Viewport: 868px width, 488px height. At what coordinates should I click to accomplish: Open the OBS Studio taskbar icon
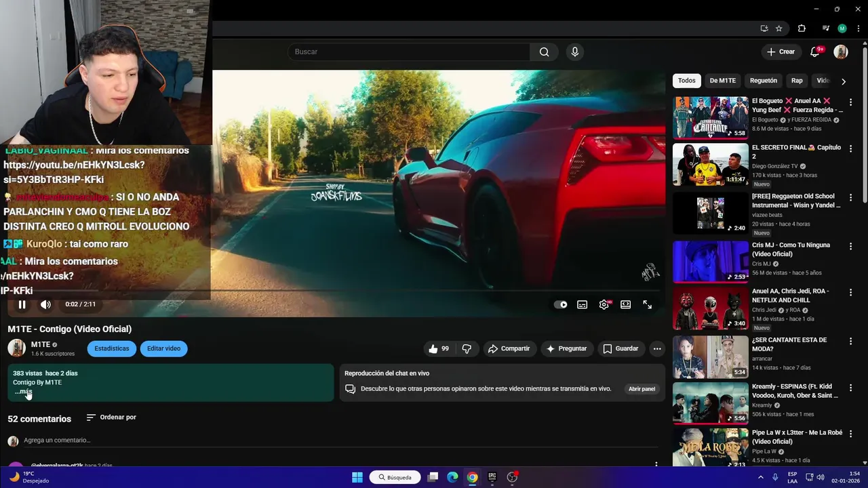pos(512,477)
